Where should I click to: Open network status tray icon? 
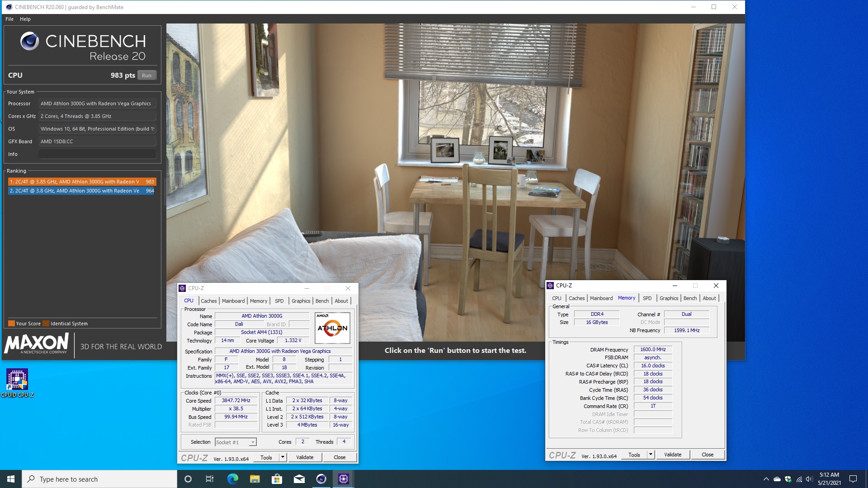click(x=799, y=479)
